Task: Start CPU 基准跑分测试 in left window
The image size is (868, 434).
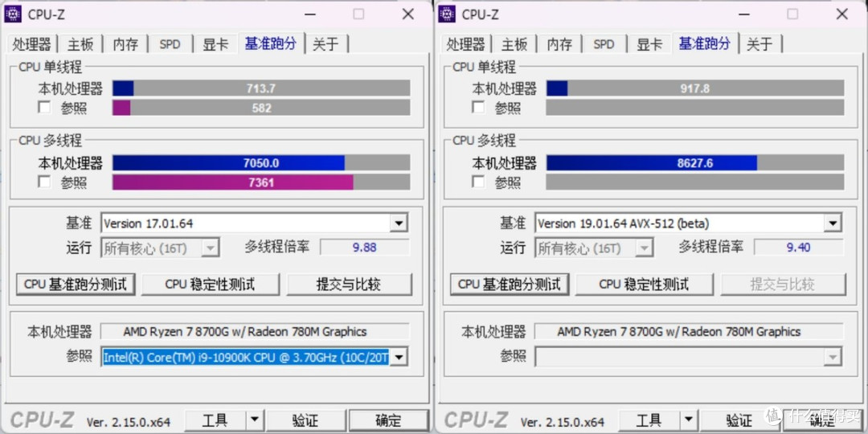Action: point(76,285)
